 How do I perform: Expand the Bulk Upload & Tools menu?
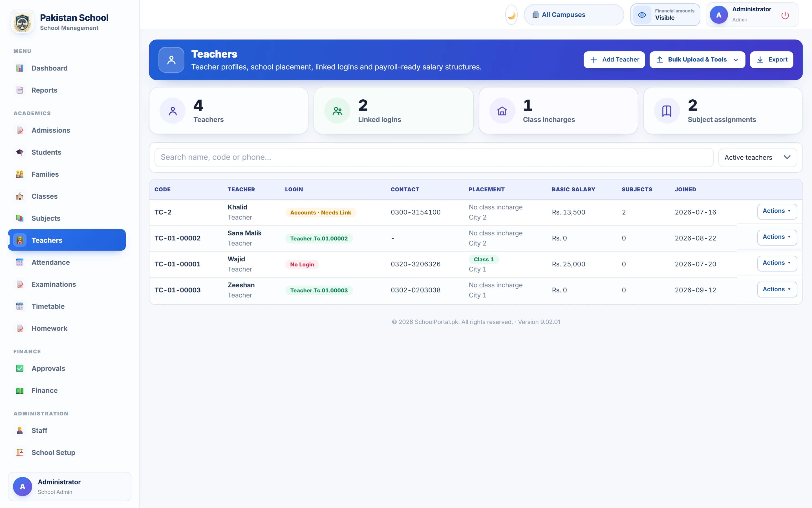point(697,60)
